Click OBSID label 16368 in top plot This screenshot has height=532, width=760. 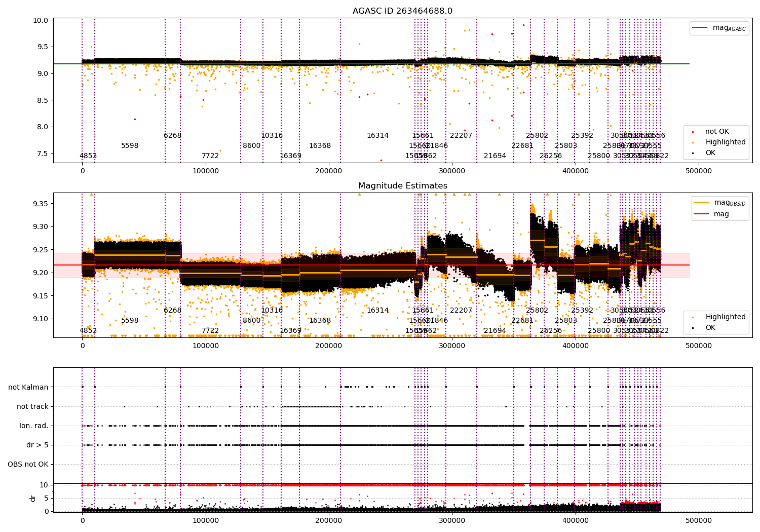coord(320,146)
